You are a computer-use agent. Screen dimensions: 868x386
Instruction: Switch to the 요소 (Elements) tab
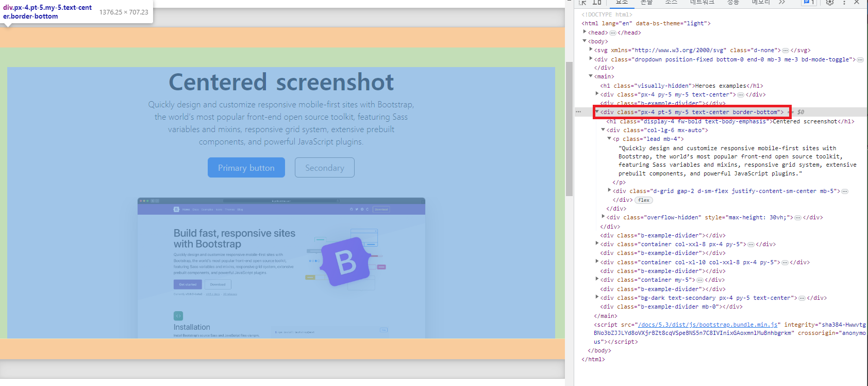click(622, 3)
